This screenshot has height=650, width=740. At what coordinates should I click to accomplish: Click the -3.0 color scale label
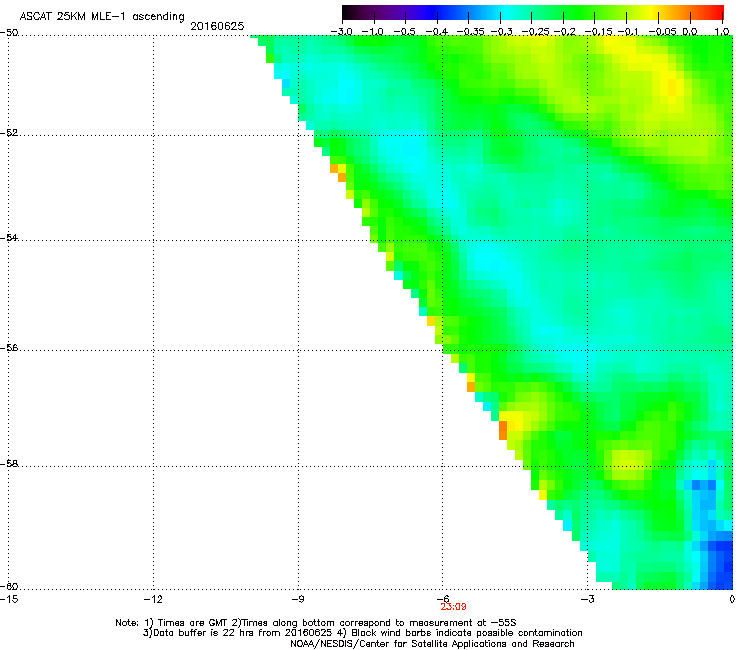[x=341, y=32]
